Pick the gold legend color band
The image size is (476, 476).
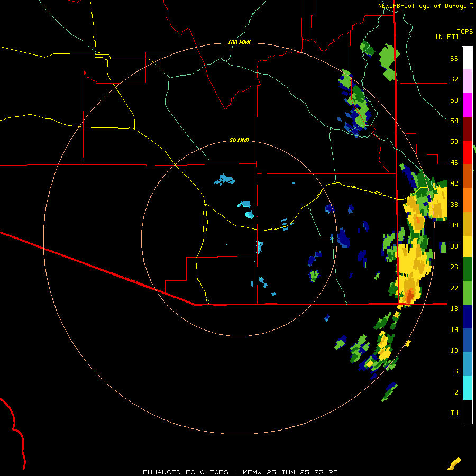point(467,224)
